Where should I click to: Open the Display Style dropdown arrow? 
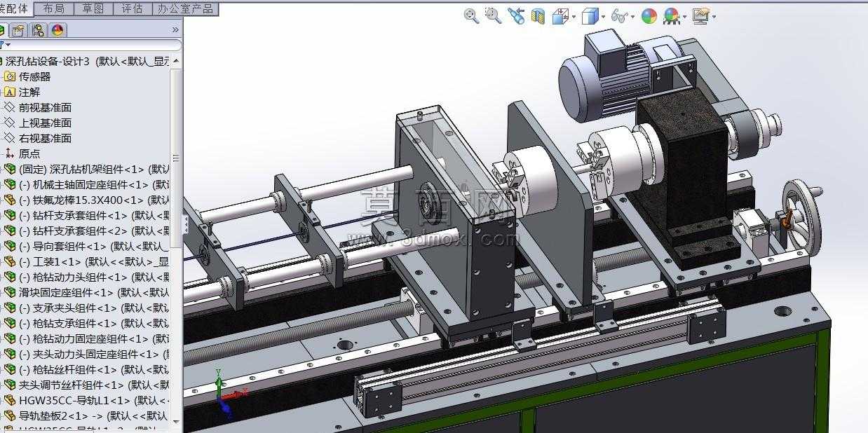pos(603,17)
